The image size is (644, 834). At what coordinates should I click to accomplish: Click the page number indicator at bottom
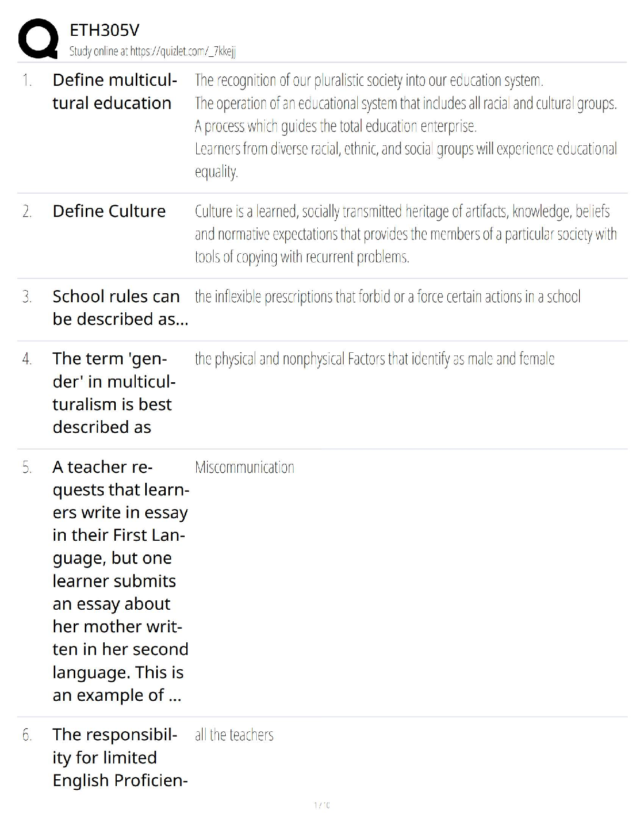click(321, 805)
